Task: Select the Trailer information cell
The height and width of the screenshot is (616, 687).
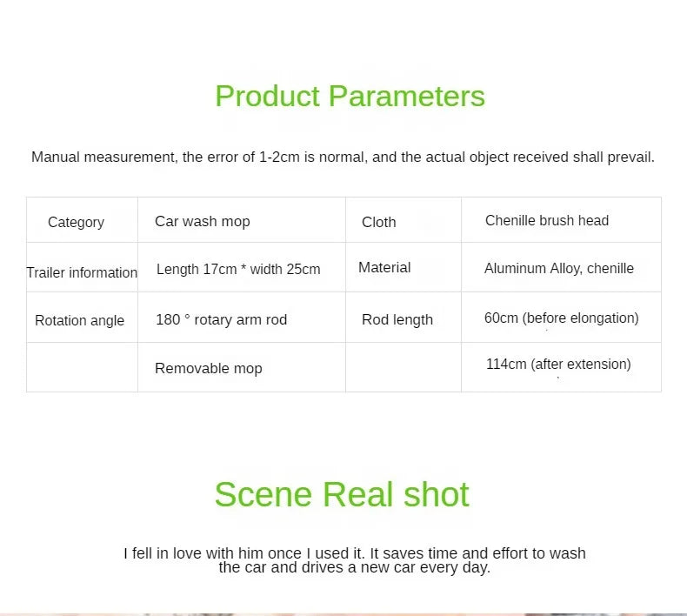Action: [82, 272]
